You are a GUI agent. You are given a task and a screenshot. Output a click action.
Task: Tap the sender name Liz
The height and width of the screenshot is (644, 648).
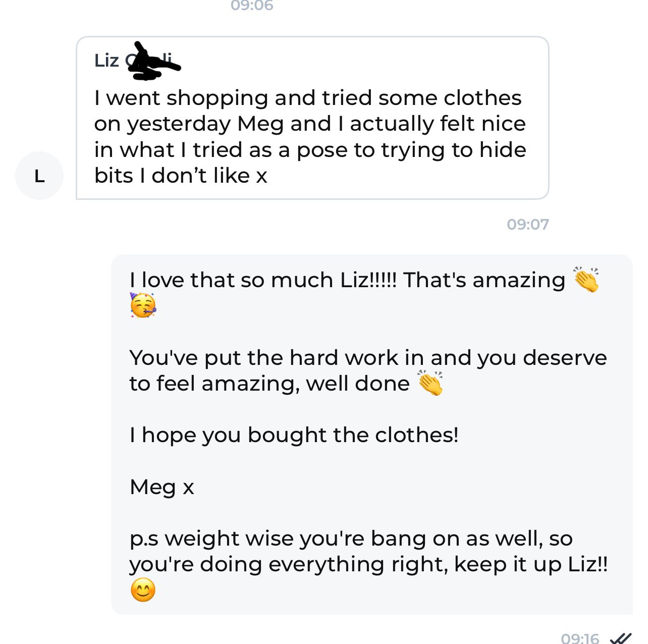[x=106, y=61]
